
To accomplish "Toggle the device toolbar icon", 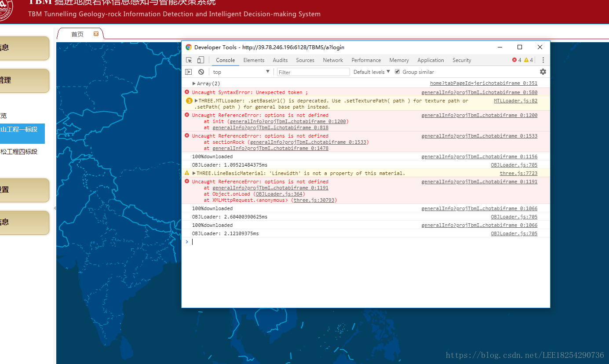I will tap(201, 60).
